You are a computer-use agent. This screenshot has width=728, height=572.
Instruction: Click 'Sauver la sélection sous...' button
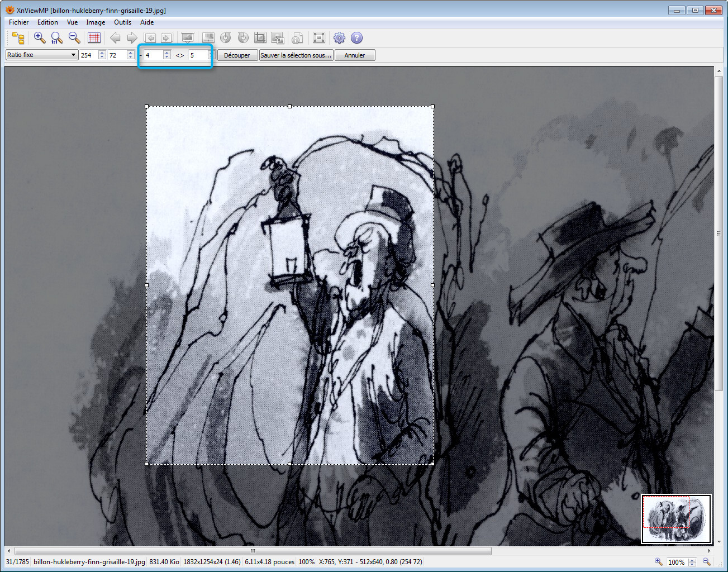pos(296,55)
